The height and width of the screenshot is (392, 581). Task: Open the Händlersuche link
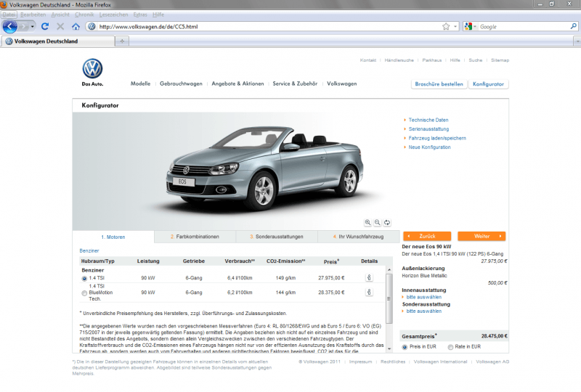[x=399, y=60]
